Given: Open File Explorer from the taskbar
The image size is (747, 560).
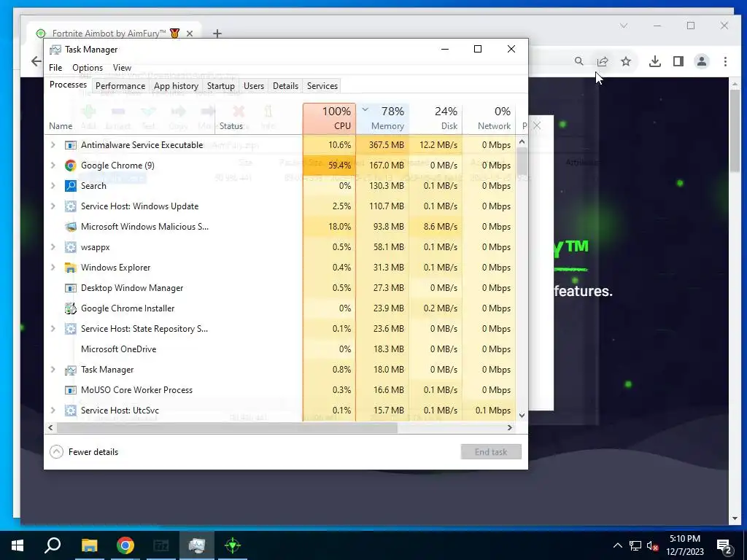Looking at the screenshot, I should pyautogui.click(x=89, y=545).
